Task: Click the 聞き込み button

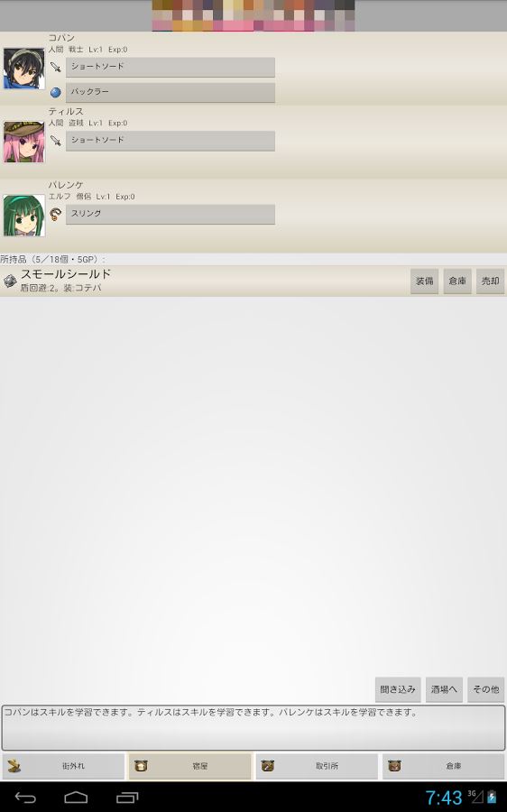Action: coord(398,689)
